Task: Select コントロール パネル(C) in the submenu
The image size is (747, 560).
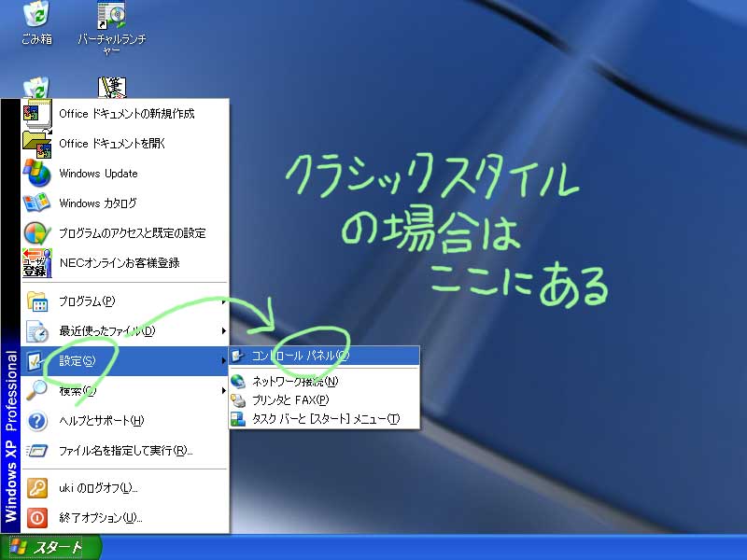Action: [x=300, y=356]
